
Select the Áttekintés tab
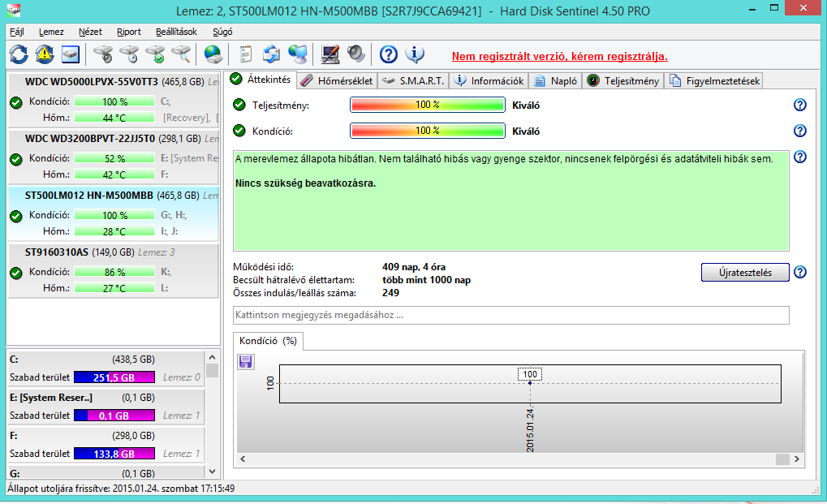pyautogui.click(x=261, y=80)
